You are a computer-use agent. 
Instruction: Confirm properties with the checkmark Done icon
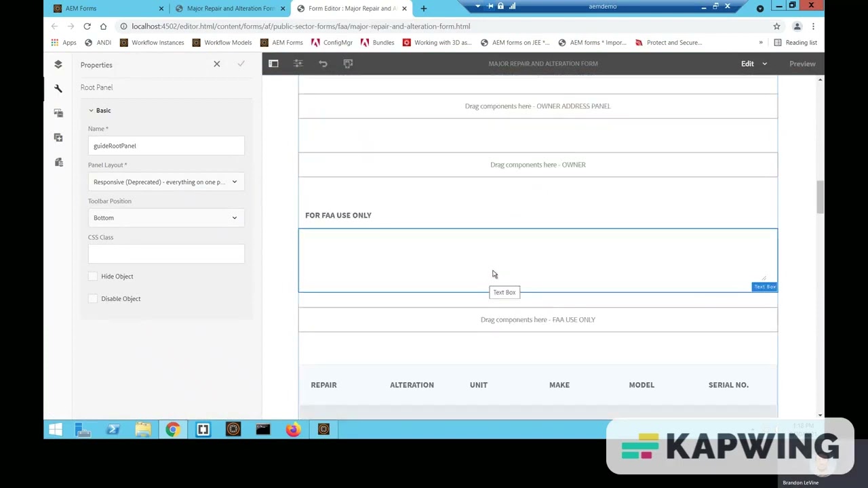click(241, 64)
